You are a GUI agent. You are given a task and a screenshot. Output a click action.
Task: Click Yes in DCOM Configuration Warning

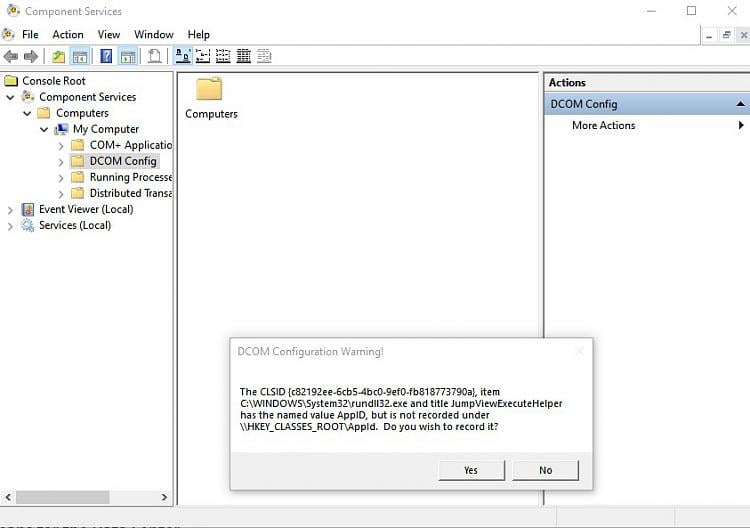471,470
